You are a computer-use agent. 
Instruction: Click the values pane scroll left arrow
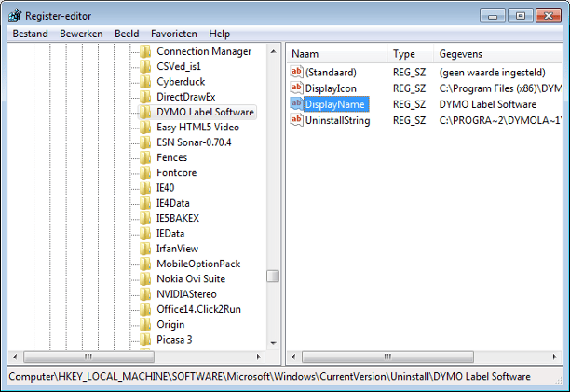(x=293, y=357)
